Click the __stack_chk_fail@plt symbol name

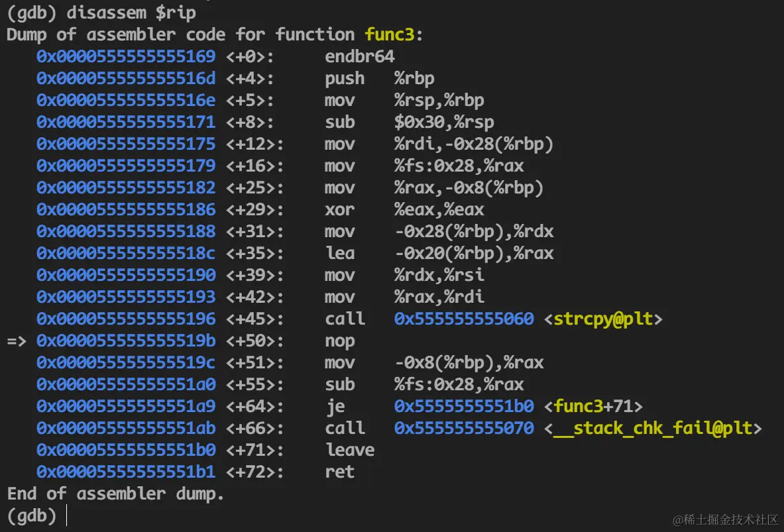653,428
